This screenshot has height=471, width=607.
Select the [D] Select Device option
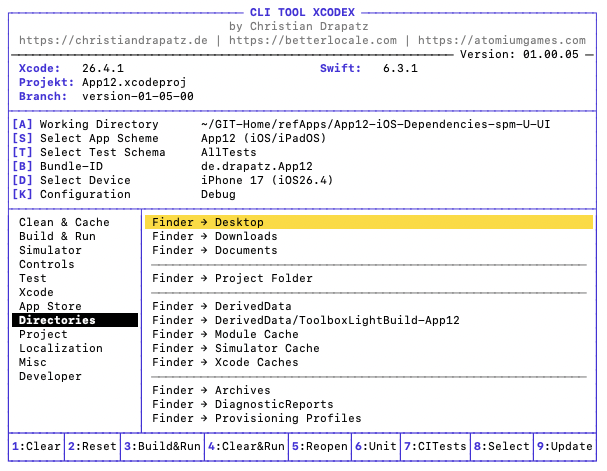(85, 180)
